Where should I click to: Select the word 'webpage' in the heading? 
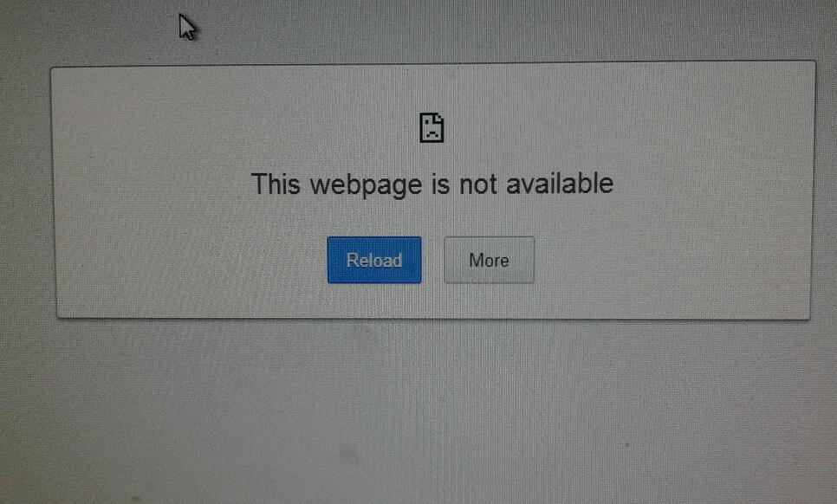(367, 185)
